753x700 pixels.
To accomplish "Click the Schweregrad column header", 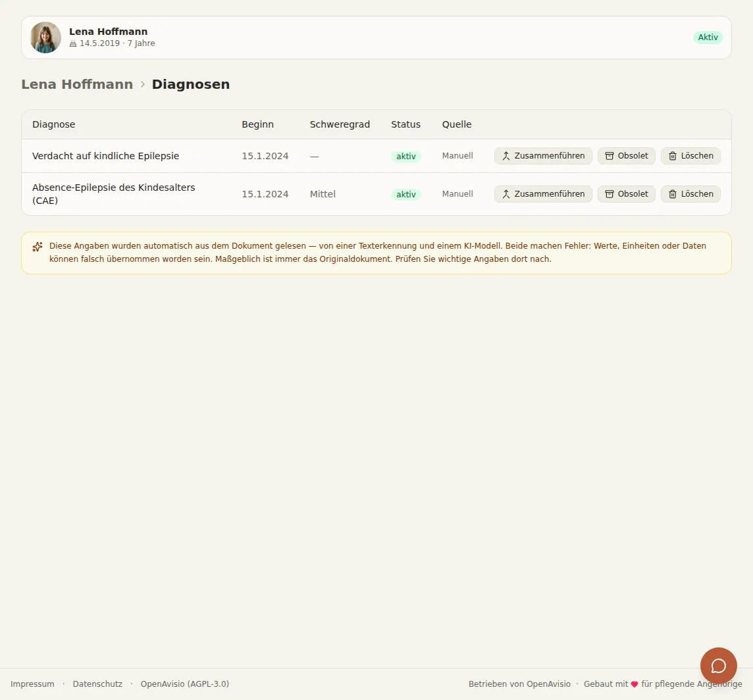I will [340, 124].
